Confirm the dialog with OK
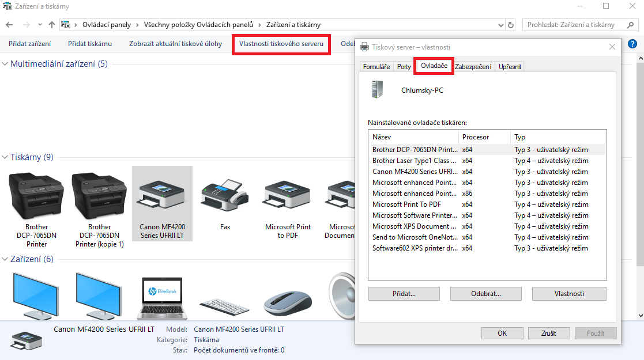Image resolution: width=644 pixels, height=360 pixels. [502, 334]
